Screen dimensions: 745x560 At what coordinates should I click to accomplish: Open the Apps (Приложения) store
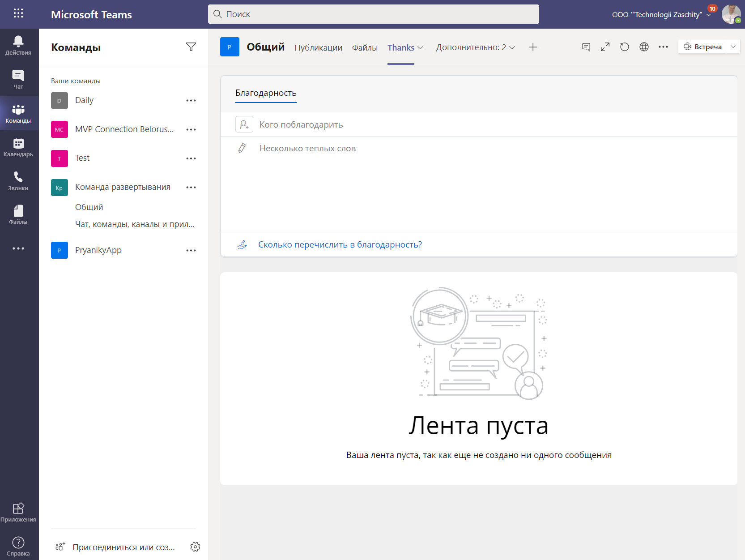(x=18, y=512)
